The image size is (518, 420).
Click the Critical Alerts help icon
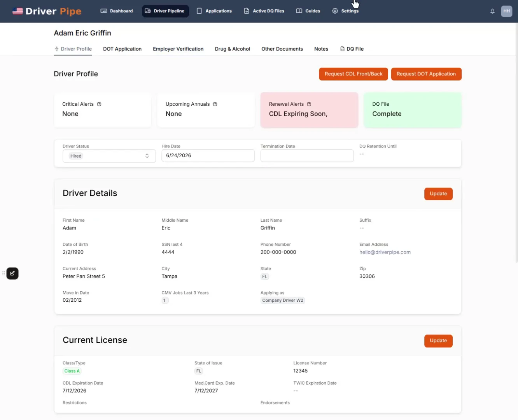[x=99, y=104]
